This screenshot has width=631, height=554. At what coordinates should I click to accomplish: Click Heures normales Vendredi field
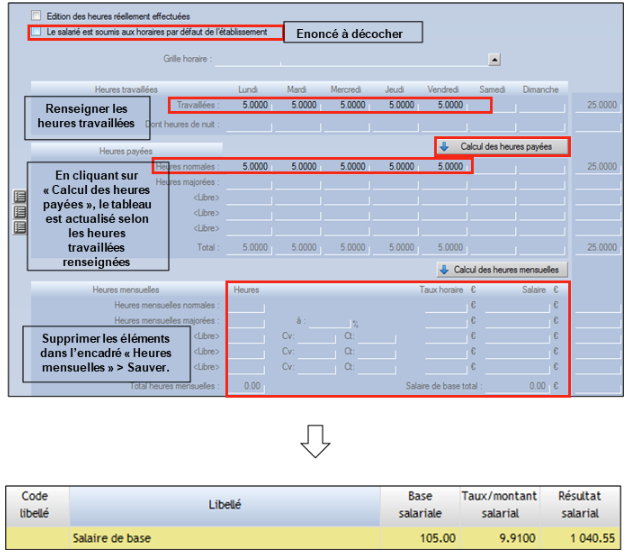point(444,167)
